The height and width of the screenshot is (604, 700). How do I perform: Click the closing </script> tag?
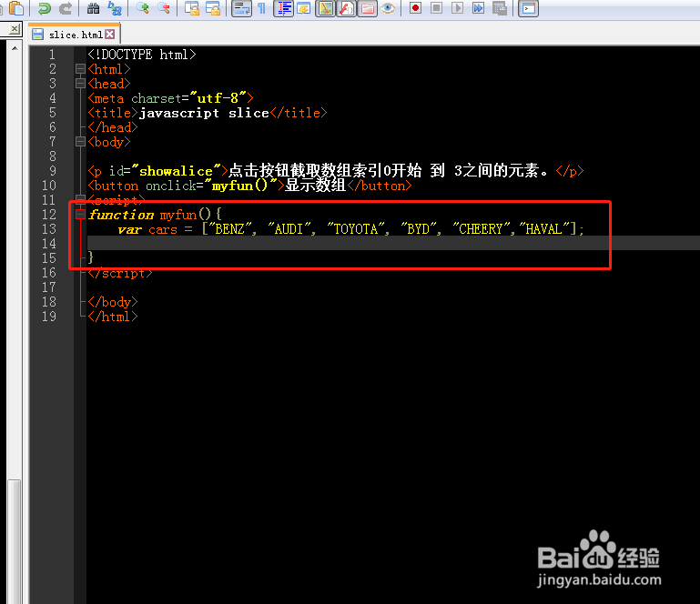tap(120, 273)
